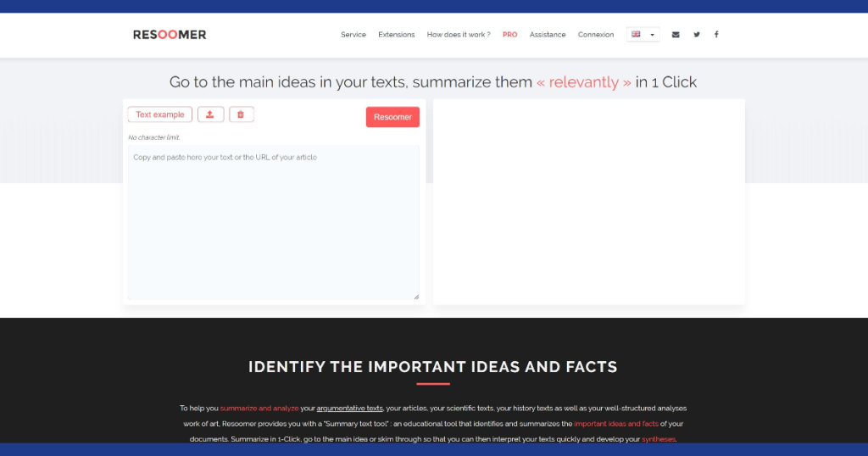Open the Assistance menu item
This screenshot has width=868, height=456.
[548, 34]
